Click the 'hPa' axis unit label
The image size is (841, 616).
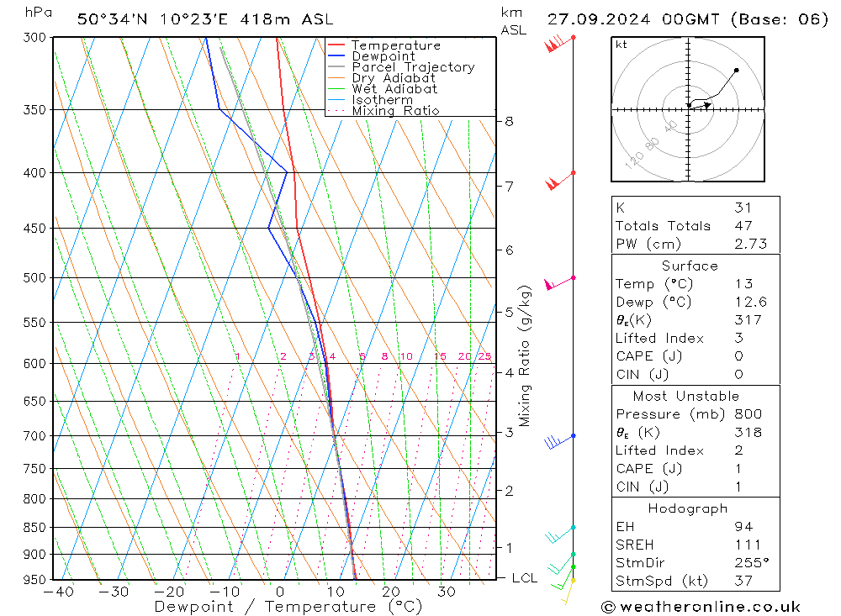[x=39, y=13]
